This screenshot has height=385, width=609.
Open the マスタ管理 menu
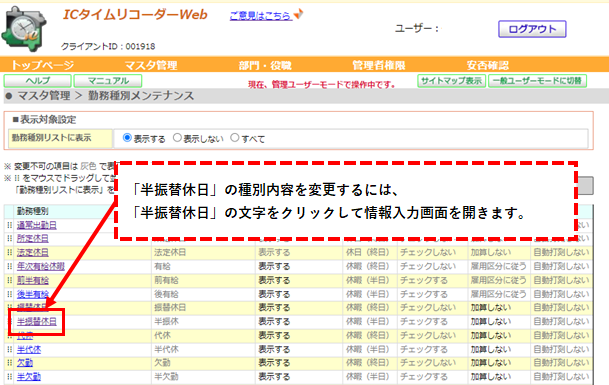151,65
